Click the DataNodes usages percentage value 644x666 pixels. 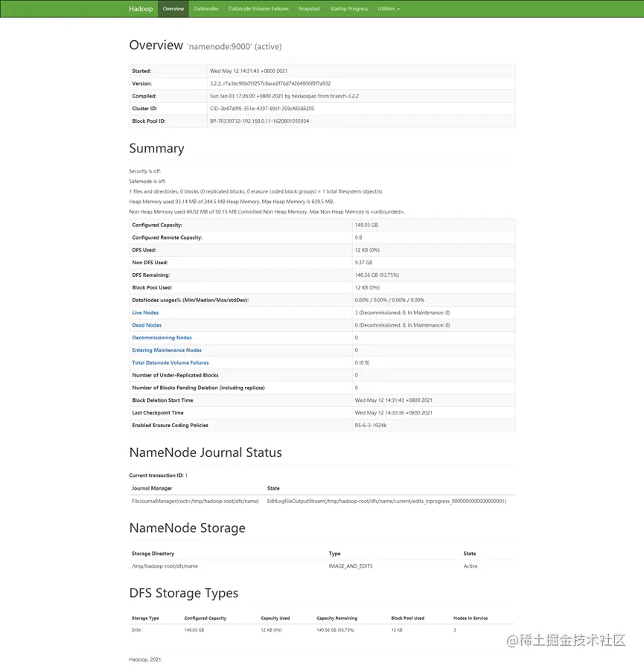(389, 301)
